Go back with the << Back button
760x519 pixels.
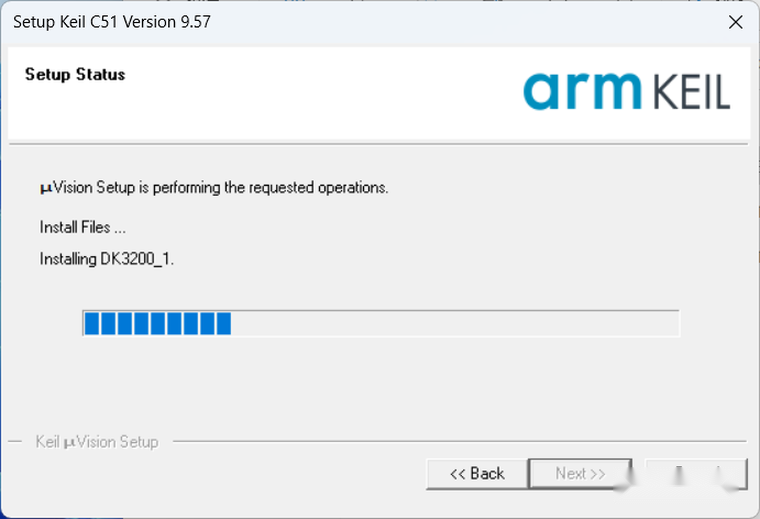(x=477, y=473)
